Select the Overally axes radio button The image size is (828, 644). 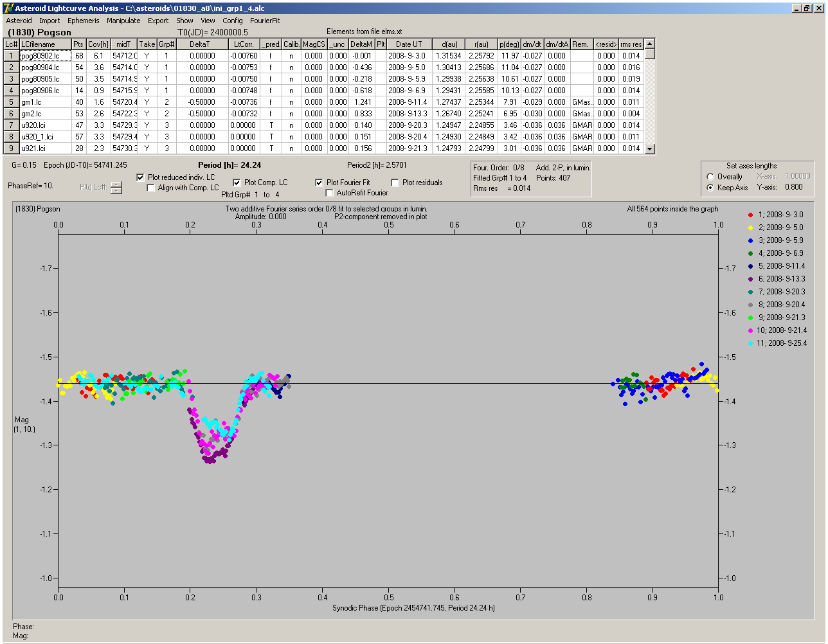710,177
